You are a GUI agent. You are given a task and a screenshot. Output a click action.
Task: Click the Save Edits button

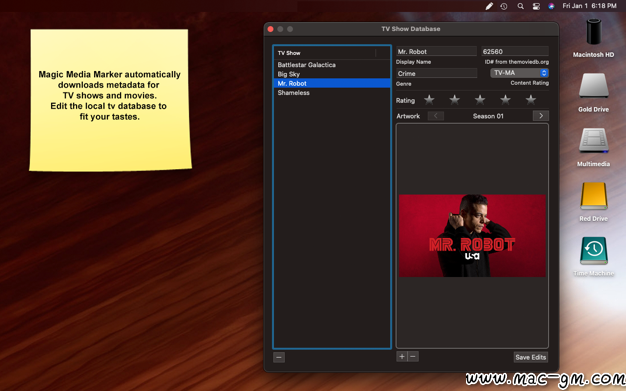point(531,357)
